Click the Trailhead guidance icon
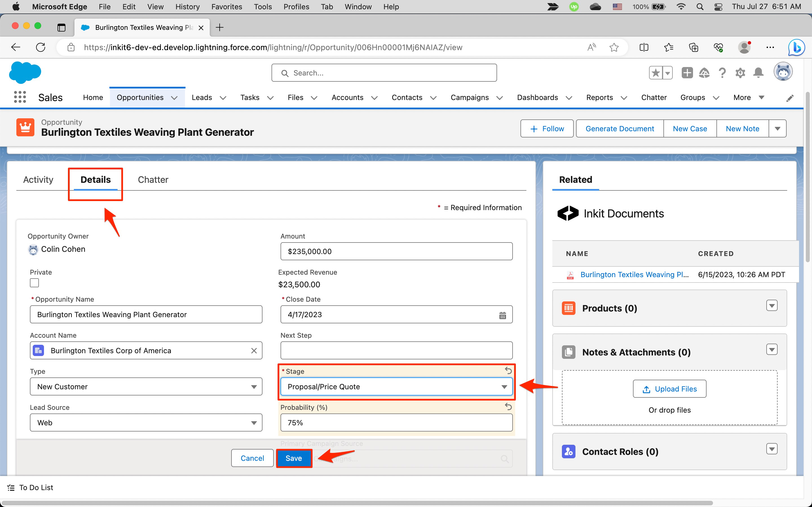The height and width of the screenshot is (507, 812). 704,73
